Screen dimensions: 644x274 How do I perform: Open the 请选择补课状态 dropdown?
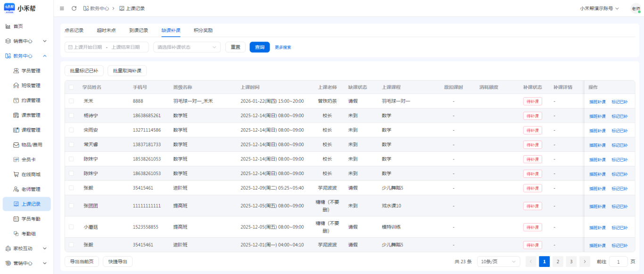tap(187, 47)
